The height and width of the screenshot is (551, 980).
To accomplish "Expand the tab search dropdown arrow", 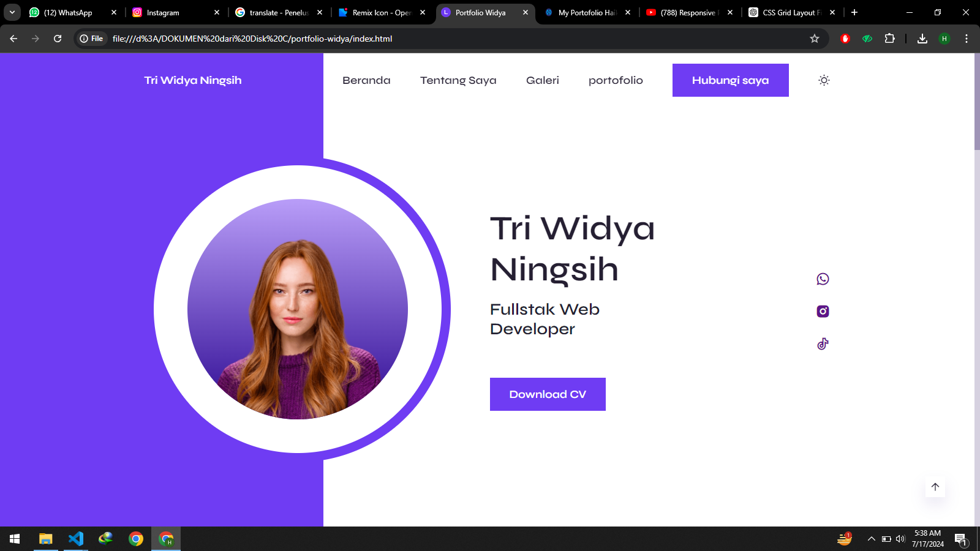I will point(12,12).
